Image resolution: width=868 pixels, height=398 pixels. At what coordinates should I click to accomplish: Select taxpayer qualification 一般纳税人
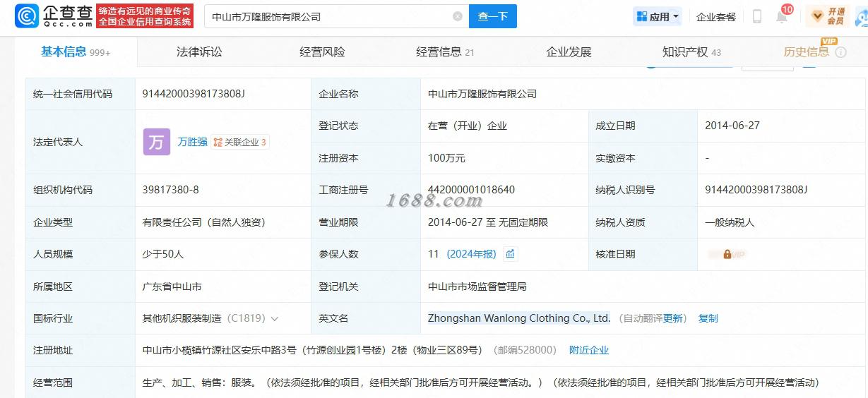click(x=730, y=222)
